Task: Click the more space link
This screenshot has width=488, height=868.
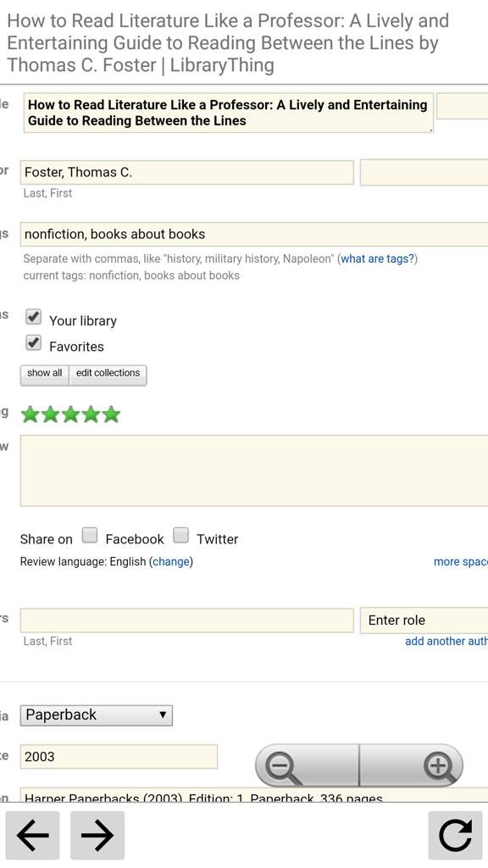Action: coord(460,562)
